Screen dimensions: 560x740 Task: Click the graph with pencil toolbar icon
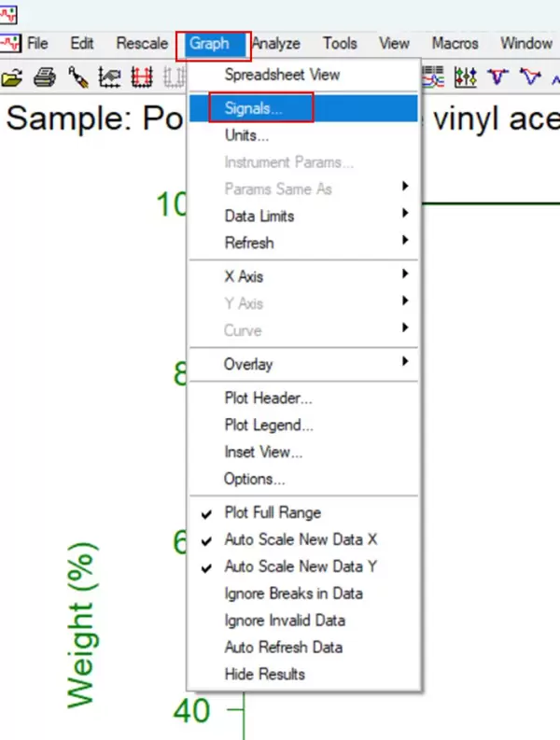pyautogui.click(x=109, y=77)
